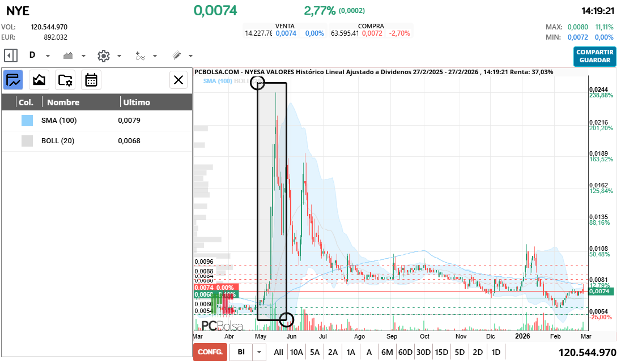Click the SMA (100) blue color swatch
Viewport: 625px width, 364px height.
pos(27,121)
